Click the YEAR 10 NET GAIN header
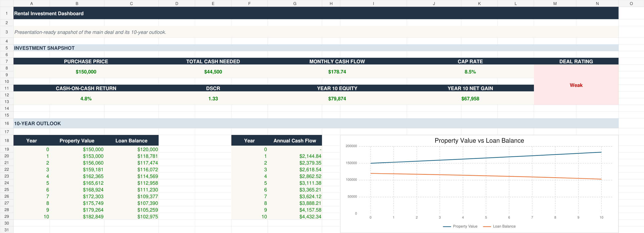This screenshot has width=644, height=233. click(x=470, y=88)
